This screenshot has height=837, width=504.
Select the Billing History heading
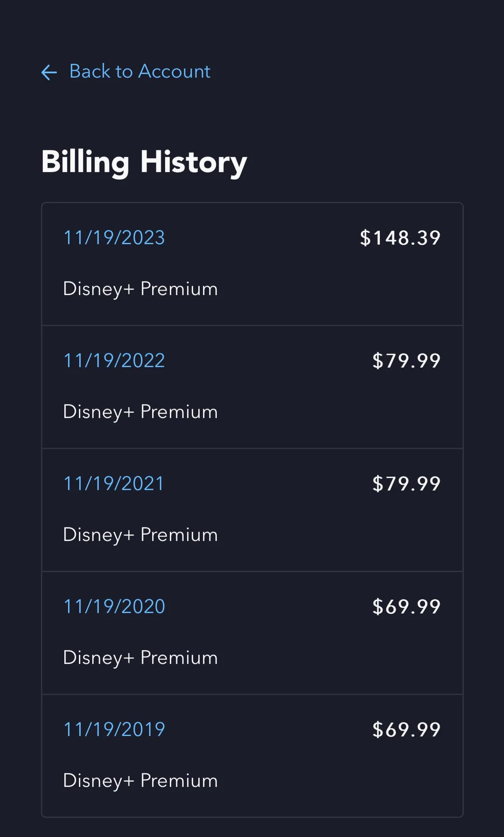tap(144, 162)
